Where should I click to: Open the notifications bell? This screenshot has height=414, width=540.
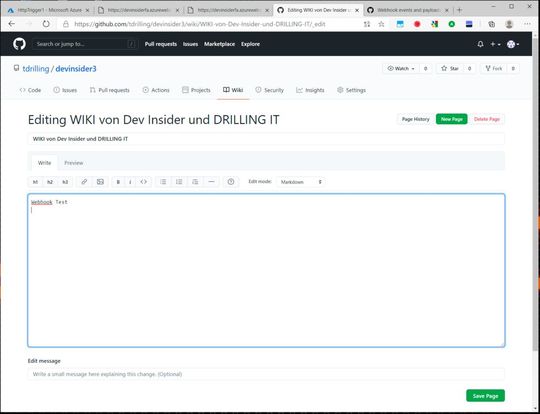480,44
